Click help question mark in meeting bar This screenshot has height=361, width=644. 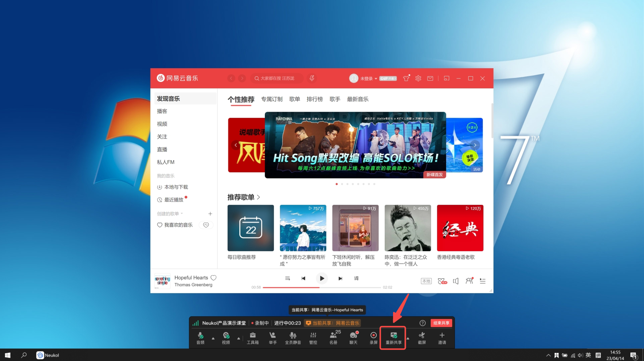pyautogui.click(x=422, y=323)
